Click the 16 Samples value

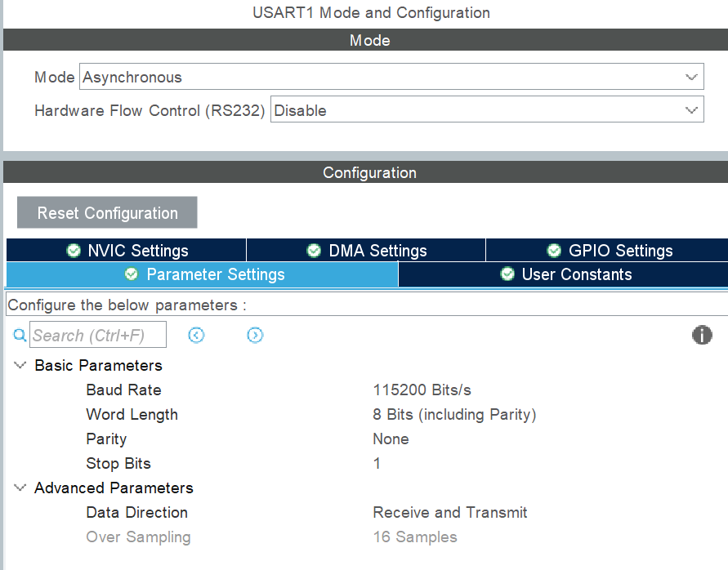415,537
